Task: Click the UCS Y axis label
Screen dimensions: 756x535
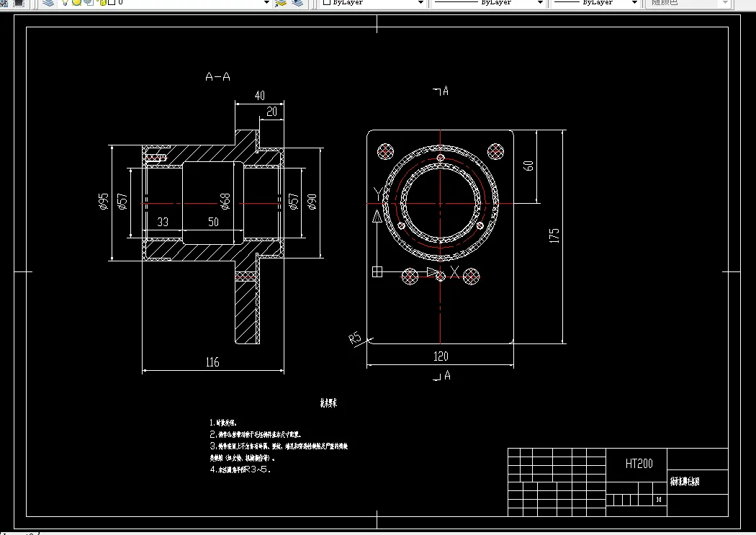Action: point(378,194)
